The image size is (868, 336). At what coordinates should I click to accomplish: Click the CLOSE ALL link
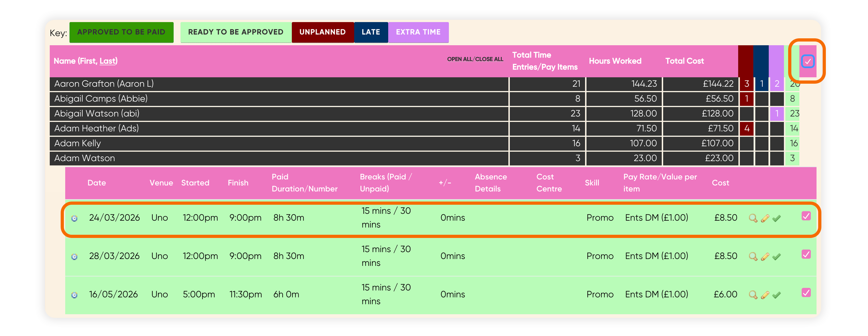pos(489,59)
